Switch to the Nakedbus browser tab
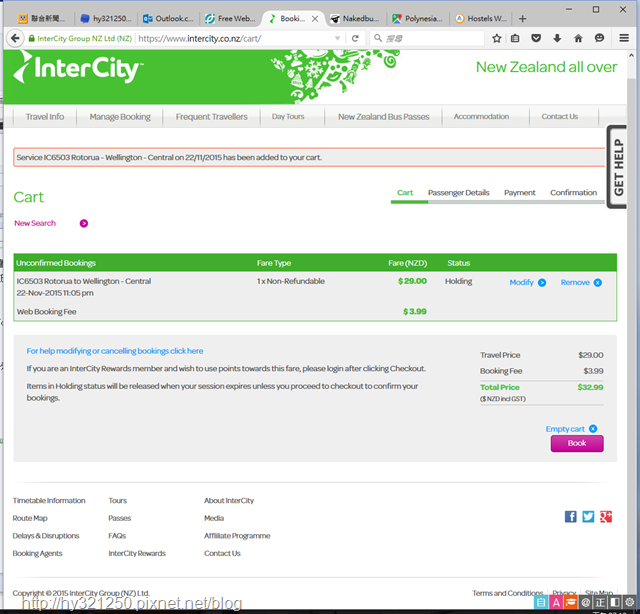640x614 pixels. [355, 19]
